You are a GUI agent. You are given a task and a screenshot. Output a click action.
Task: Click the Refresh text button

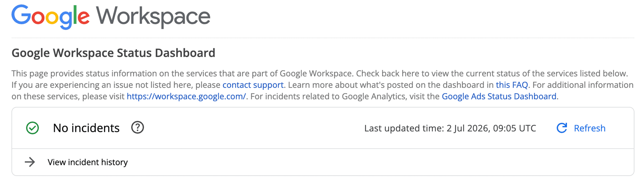(x=589, y=128)
